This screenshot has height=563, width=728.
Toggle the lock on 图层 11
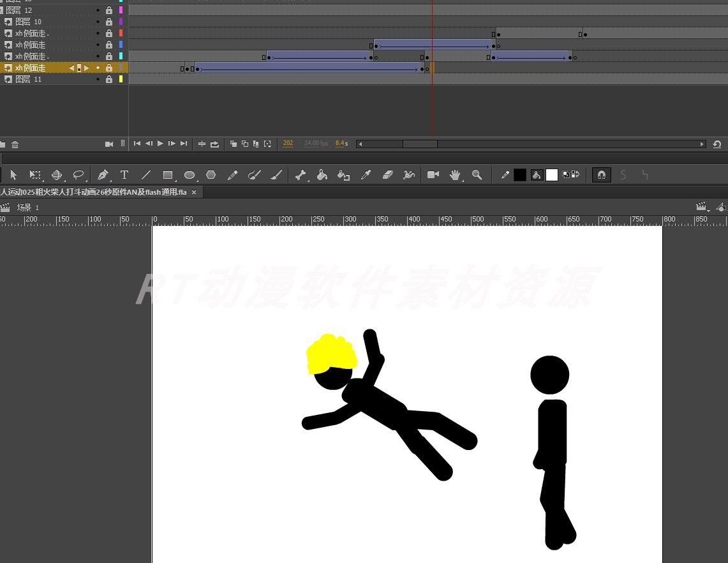point(108,79)
